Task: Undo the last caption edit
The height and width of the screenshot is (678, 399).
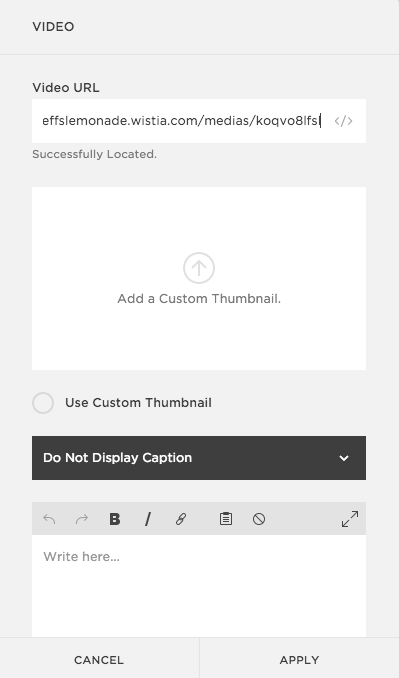Action: pyautogui.click(x=49, y=518)
